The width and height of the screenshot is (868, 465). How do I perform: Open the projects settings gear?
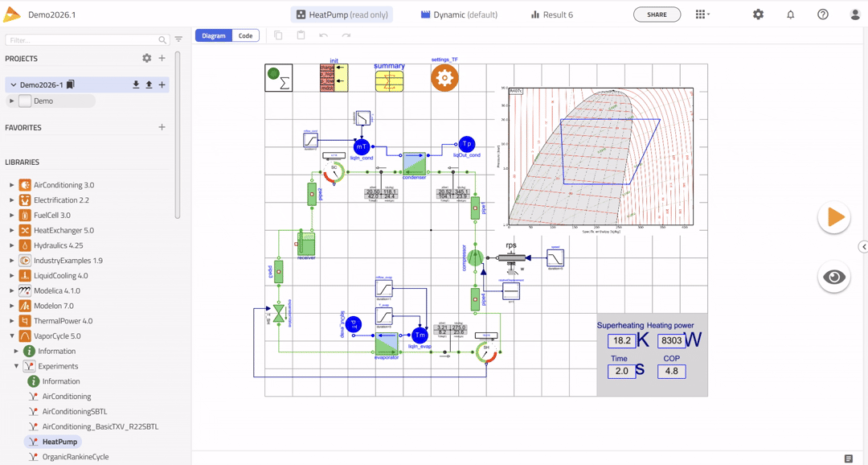(146, 59)
